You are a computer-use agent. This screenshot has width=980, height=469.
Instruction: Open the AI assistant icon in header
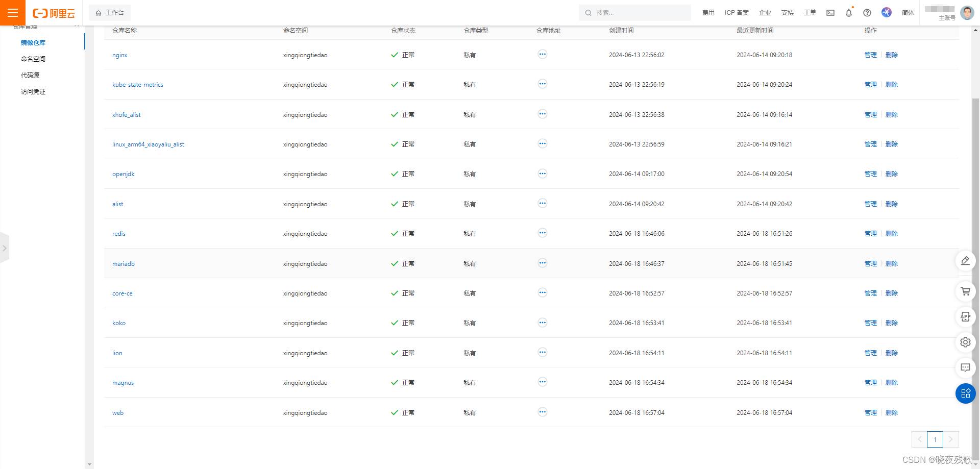887,12
